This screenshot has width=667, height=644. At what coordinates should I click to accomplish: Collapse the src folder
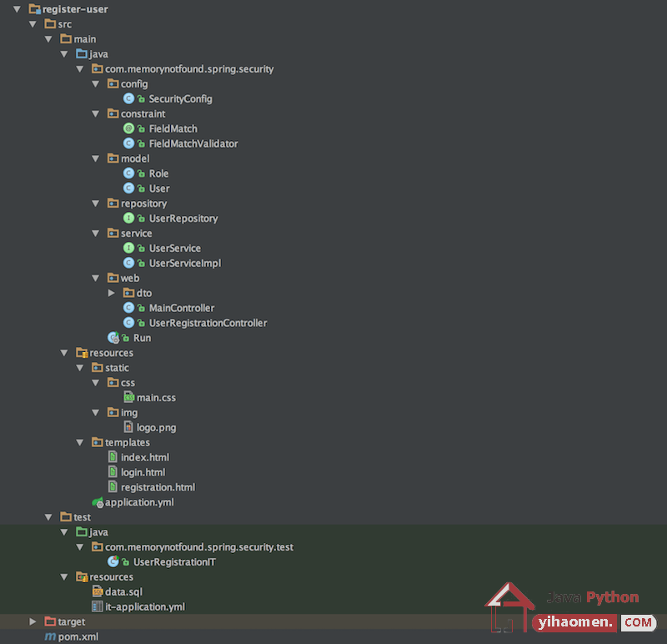click(33, 24)
